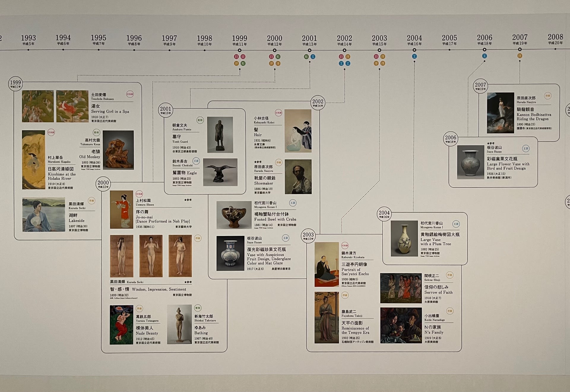Open the Kannon Riding the Dragon image
The height and width of the screenshot is (392, 570).
(500, 113)
